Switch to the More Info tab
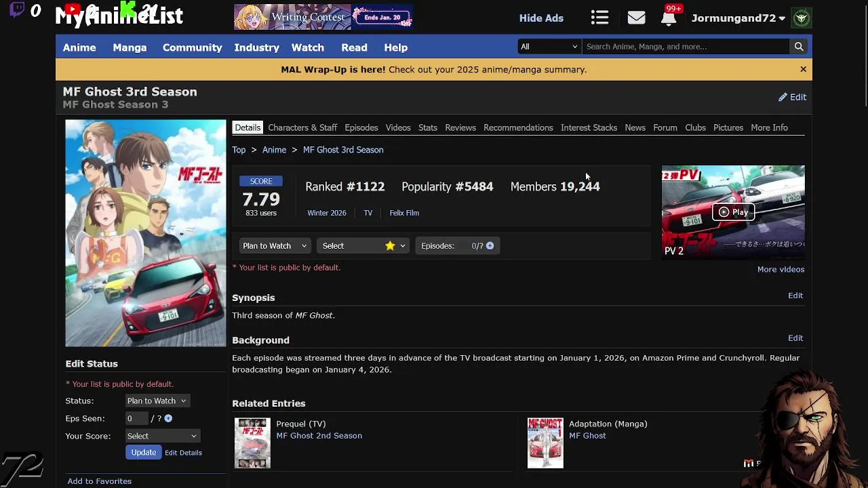Viewport: 868px width, 488px height. [x=769, y=127]
